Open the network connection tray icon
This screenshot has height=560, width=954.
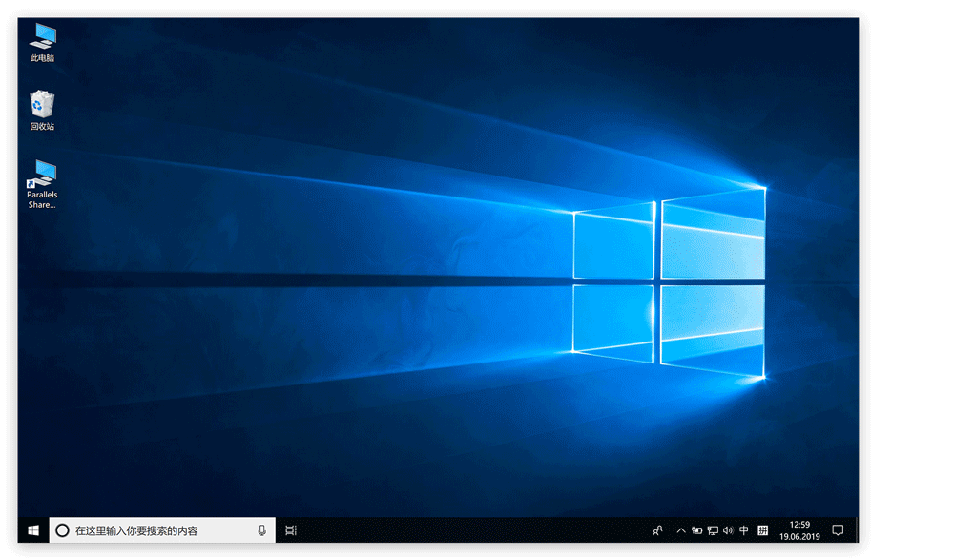(713, 530)
